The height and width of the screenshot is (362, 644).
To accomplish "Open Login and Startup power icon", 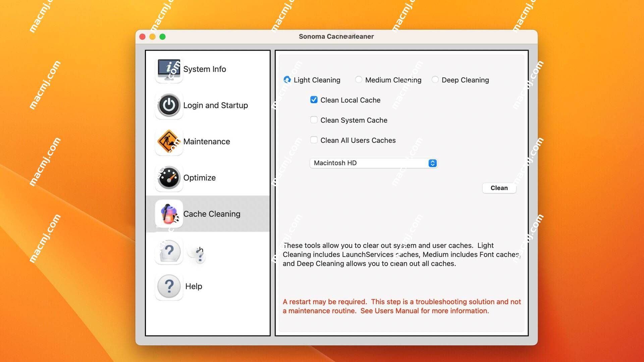I will click(169, 106).
